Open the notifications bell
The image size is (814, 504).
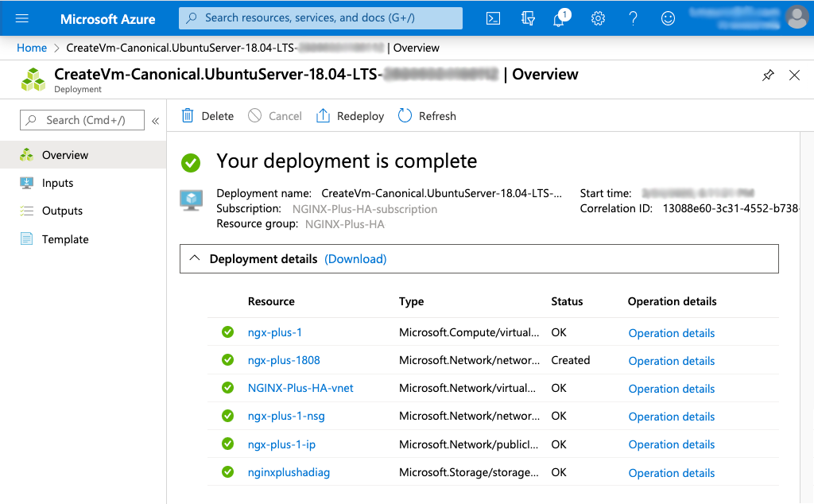pos(560,17)
